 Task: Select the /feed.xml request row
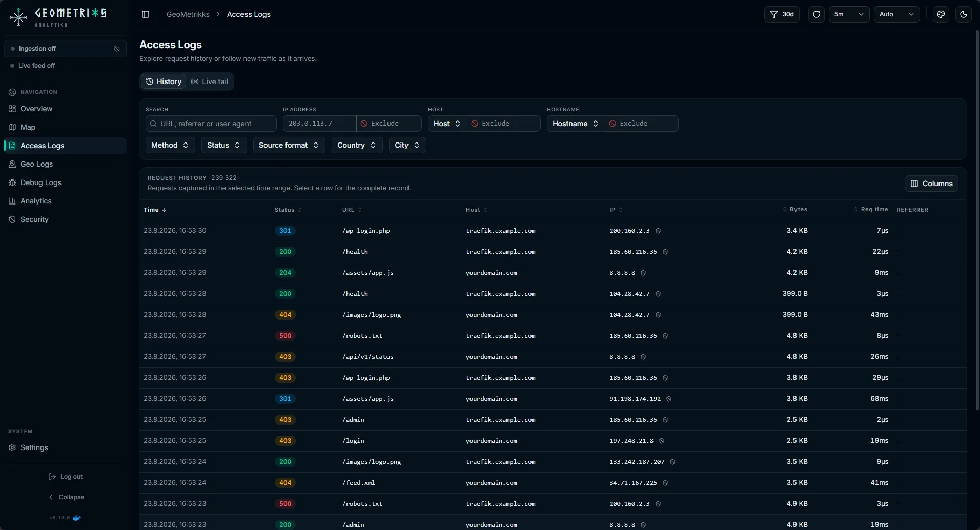(x=553, y=483)
